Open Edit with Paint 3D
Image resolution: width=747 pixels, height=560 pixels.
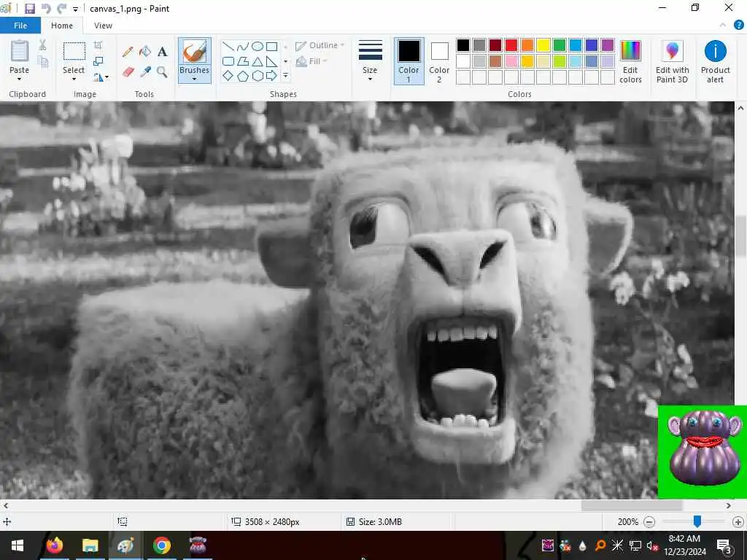pos(672,62)
